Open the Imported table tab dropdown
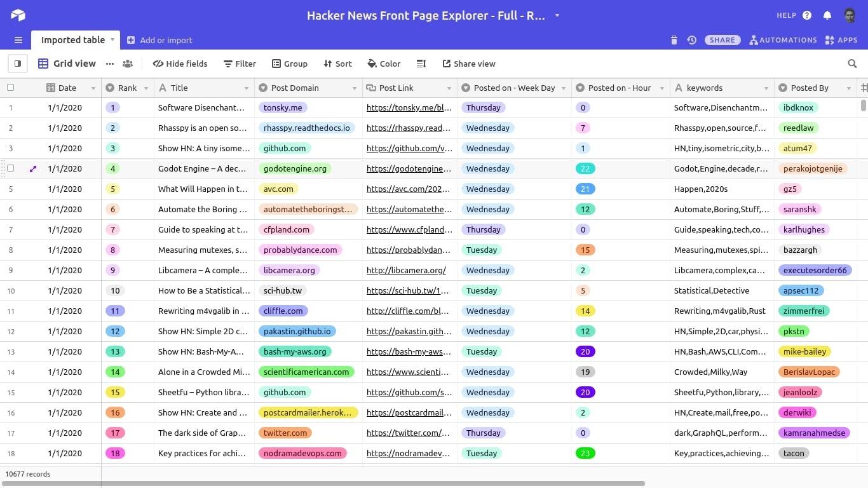 pyautogui.click(x=113, y=39)
